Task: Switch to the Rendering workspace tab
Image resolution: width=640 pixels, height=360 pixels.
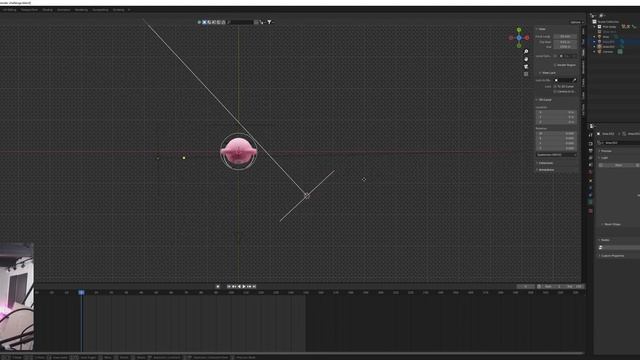Action: (x=81, y=9)
